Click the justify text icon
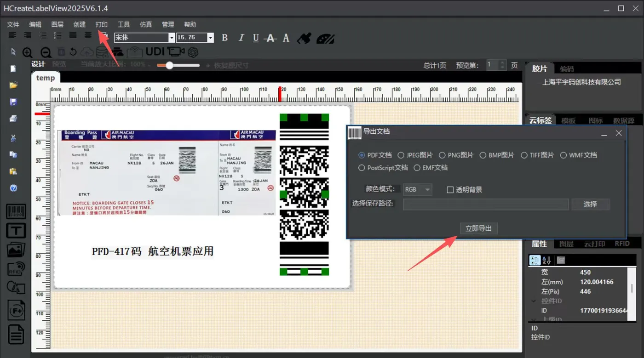 73,35
